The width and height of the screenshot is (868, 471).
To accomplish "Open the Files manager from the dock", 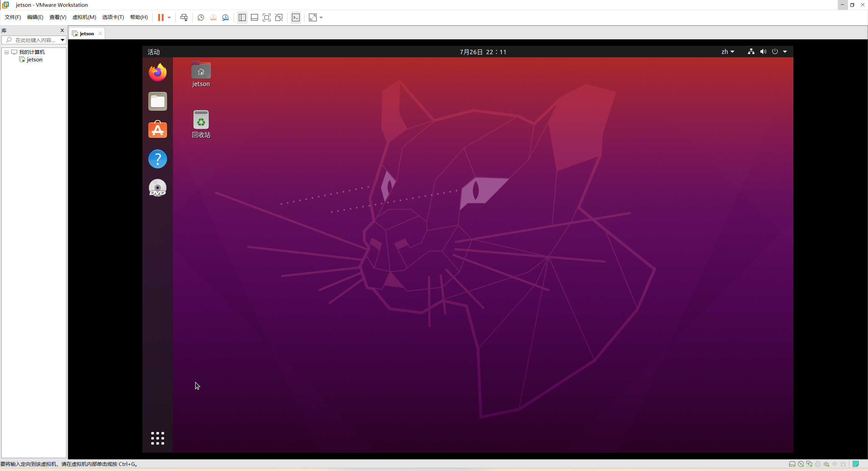I will [158, 101].
